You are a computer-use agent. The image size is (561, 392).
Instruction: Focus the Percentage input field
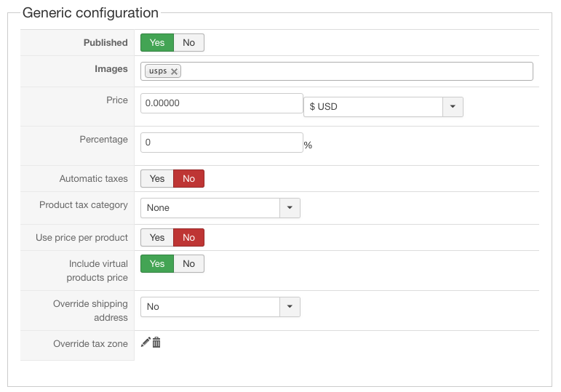221,143
